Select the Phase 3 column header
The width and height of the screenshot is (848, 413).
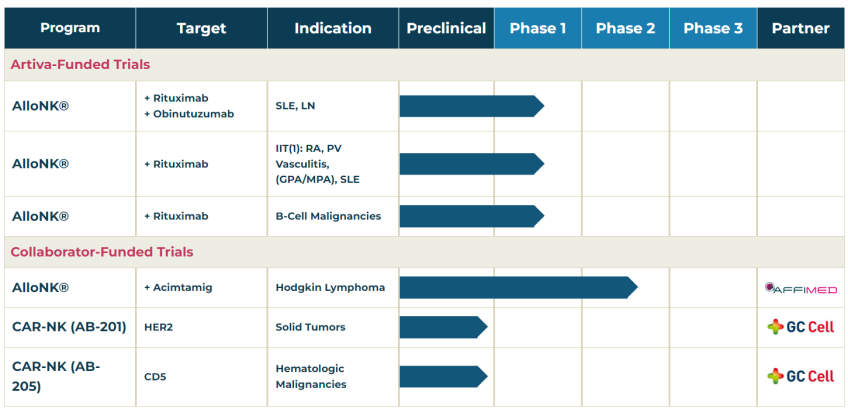click(x=713, y=28)
